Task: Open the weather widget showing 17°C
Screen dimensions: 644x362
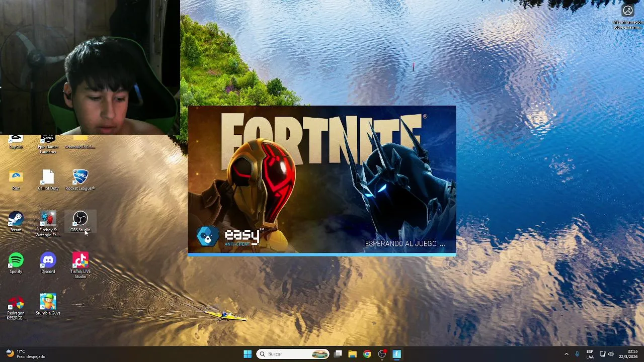Action: click(x=25, y=354)
